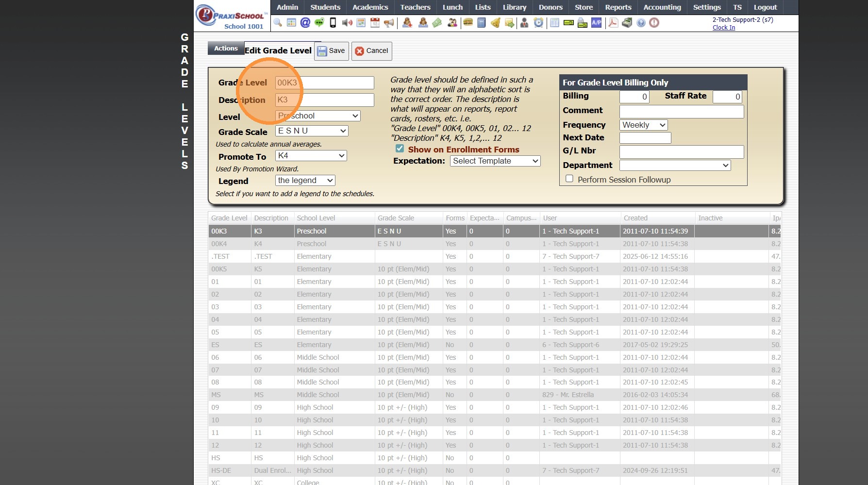The image size is (868, 485).
Task: Select the 00K4 grade level row
Action: (495, 244)
